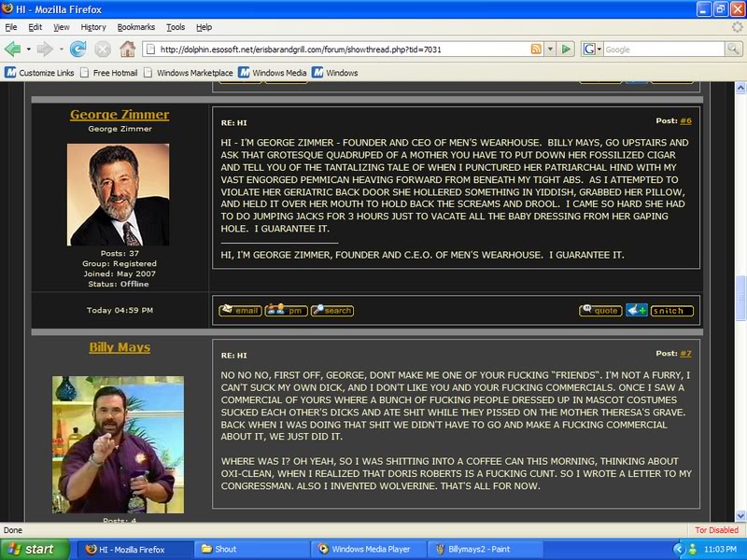Click into the Google search box
747x560 pixels.
(x=664, y=49)
